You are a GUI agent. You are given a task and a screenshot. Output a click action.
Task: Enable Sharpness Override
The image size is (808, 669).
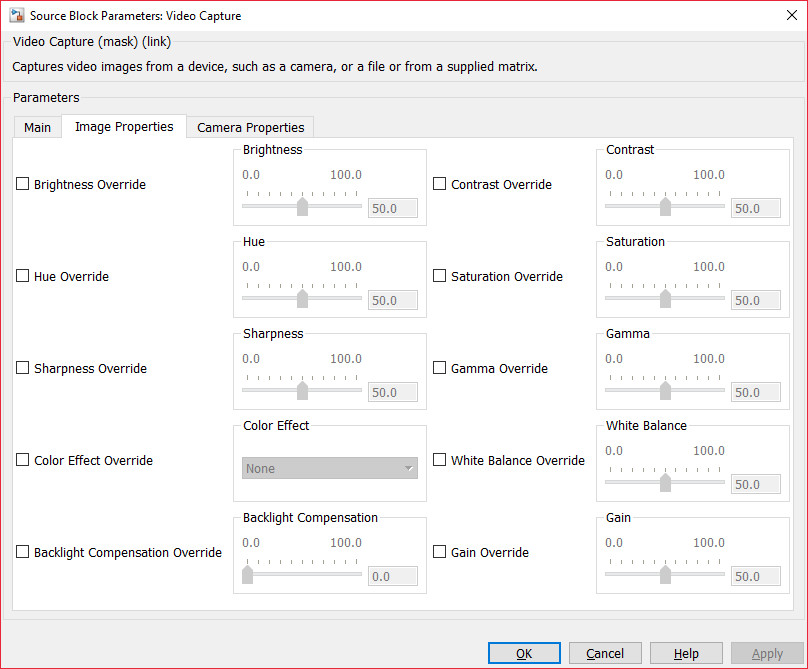pos(23,368)
